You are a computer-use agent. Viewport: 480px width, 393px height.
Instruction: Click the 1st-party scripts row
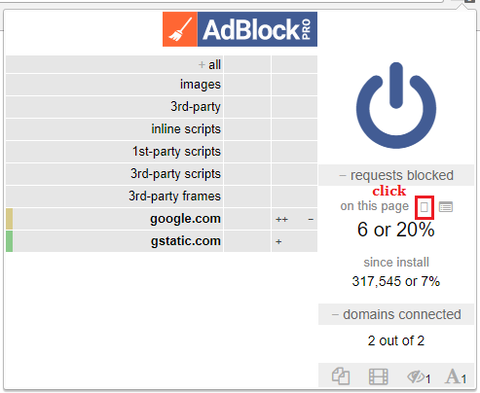point(114,151)
